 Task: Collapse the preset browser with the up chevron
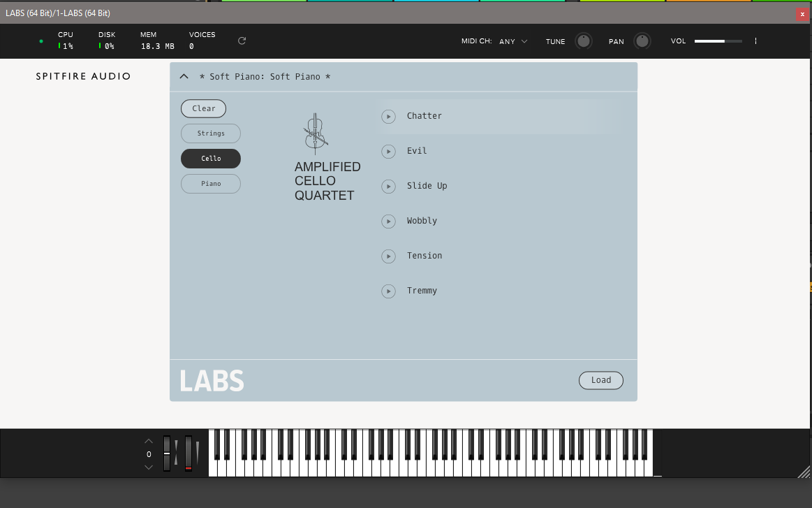pos(184,77)
